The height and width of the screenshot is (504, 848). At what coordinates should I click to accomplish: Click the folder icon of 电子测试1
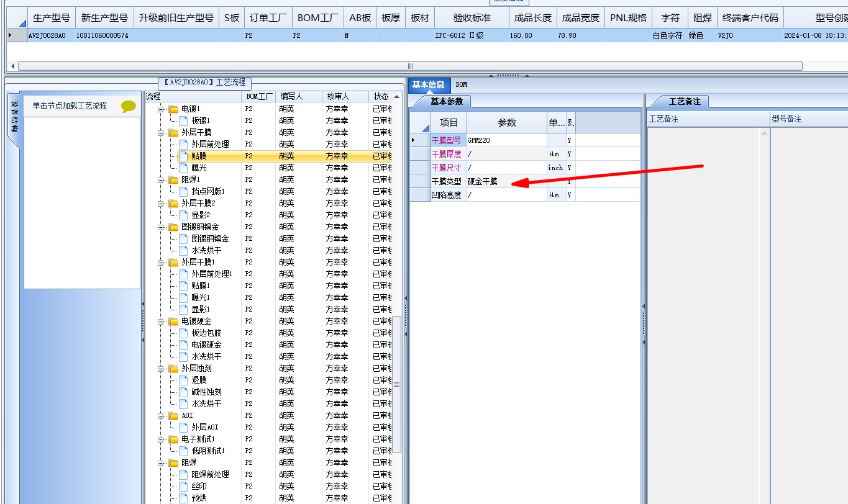[x=173, y=439]
